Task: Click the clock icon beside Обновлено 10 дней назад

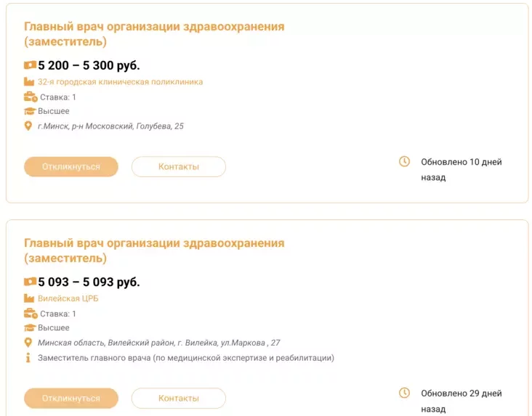Action: (x=405, y=161)
